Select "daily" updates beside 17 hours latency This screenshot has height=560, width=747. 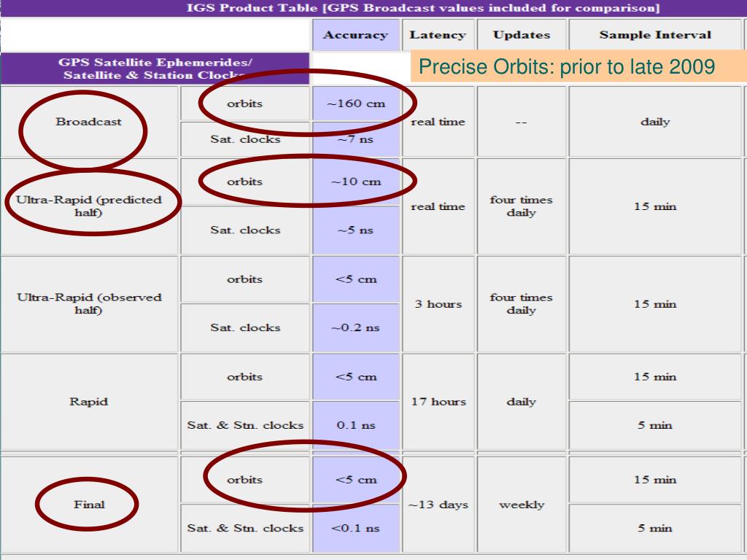click(521, 402)
